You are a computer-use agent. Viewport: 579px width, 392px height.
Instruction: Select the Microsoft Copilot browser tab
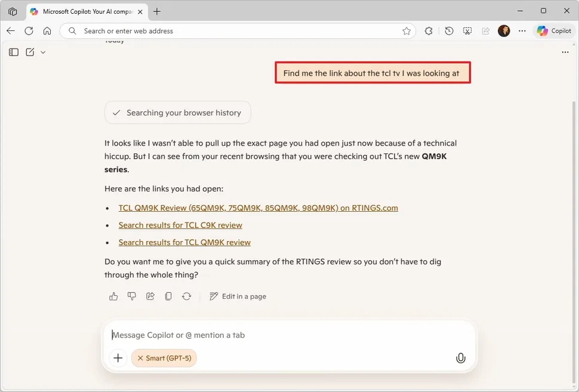tap(84, 11)
